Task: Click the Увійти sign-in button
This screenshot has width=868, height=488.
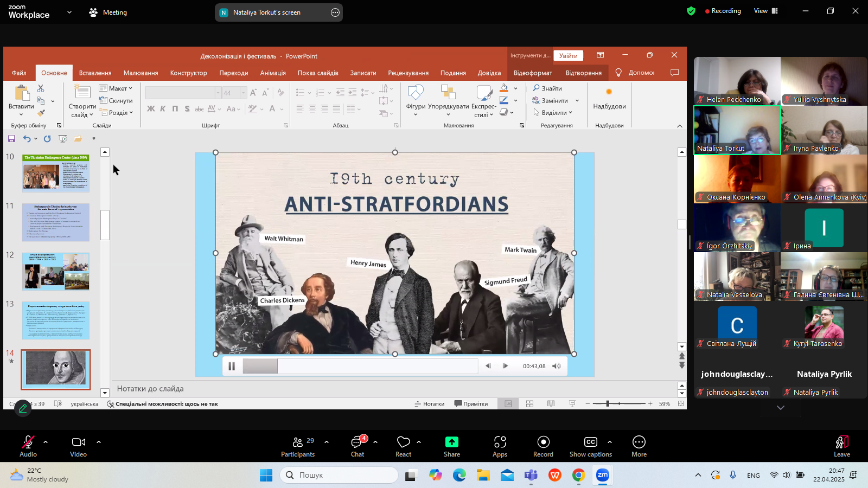Action: click(x=568, y=55)
